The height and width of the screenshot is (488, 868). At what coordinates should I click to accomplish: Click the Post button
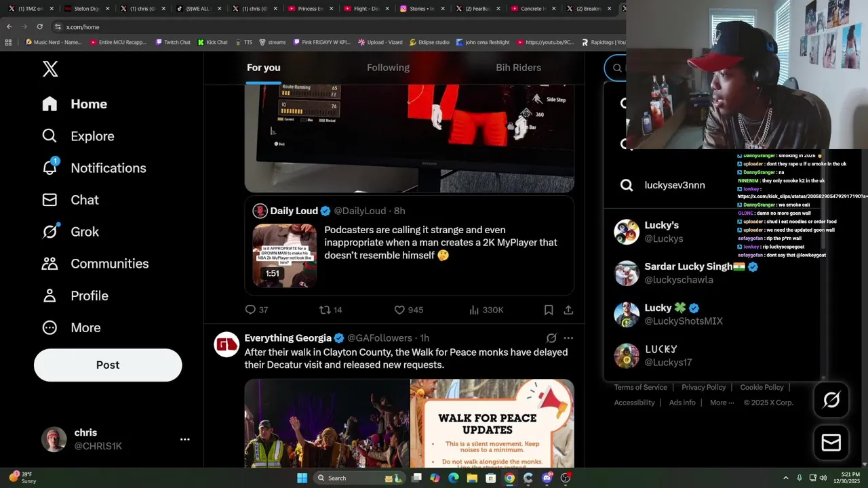tap(108, 365)
